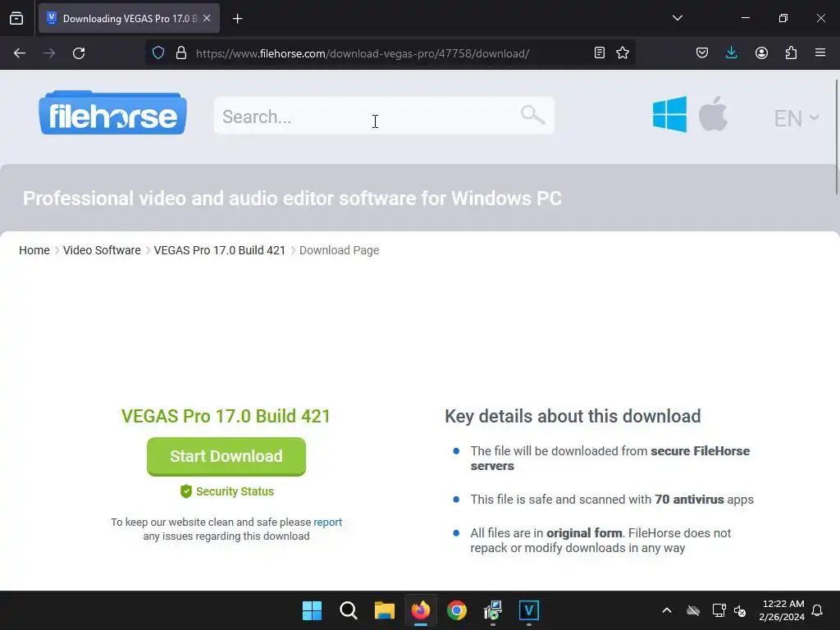Open the Firefox downloads panel

tap(731, 52)
